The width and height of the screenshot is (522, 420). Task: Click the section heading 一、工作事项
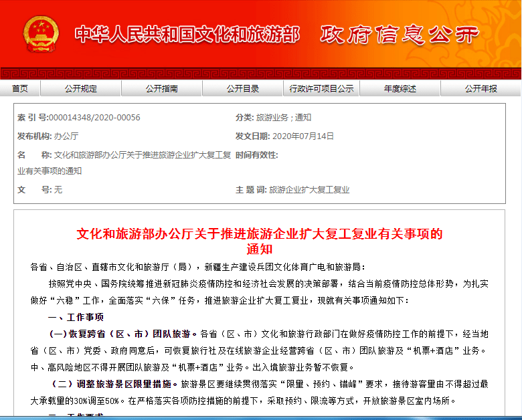coord(76,317)
